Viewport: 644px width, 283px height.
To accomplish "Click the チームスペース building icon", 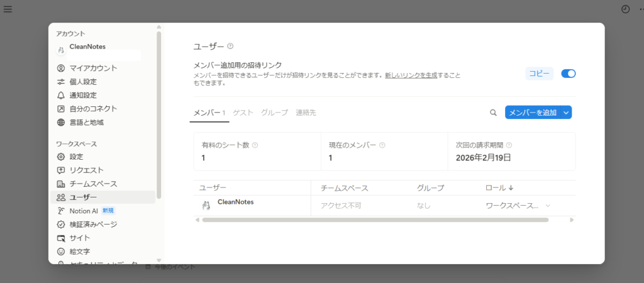I will (61, 184).
